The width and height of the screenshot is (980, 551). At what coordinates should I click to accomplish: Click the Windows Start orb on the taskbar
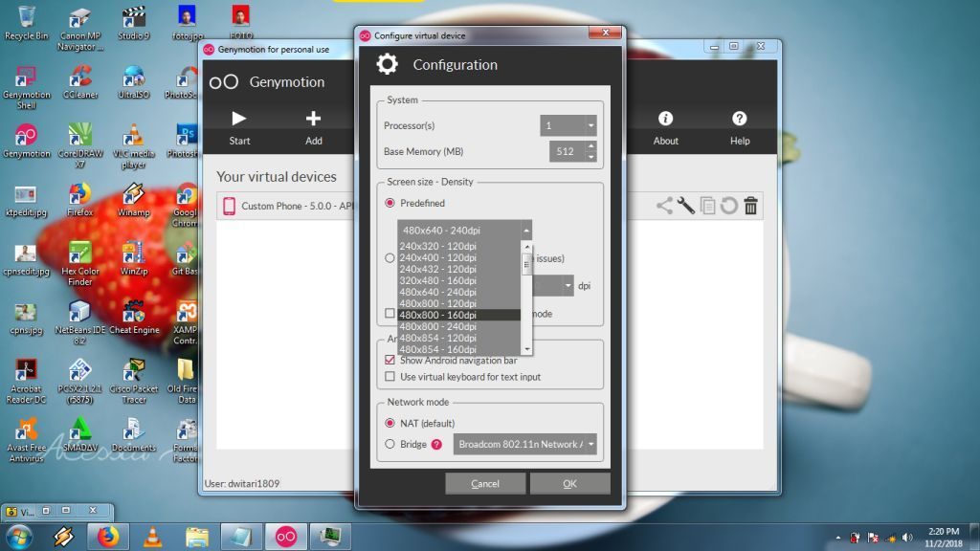[19, 537]
